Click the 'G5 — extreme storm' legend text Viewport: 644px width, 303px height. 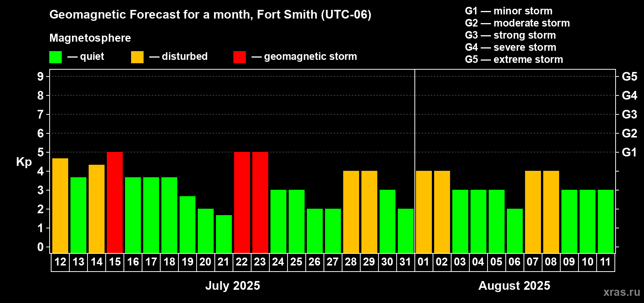(514, 59)
